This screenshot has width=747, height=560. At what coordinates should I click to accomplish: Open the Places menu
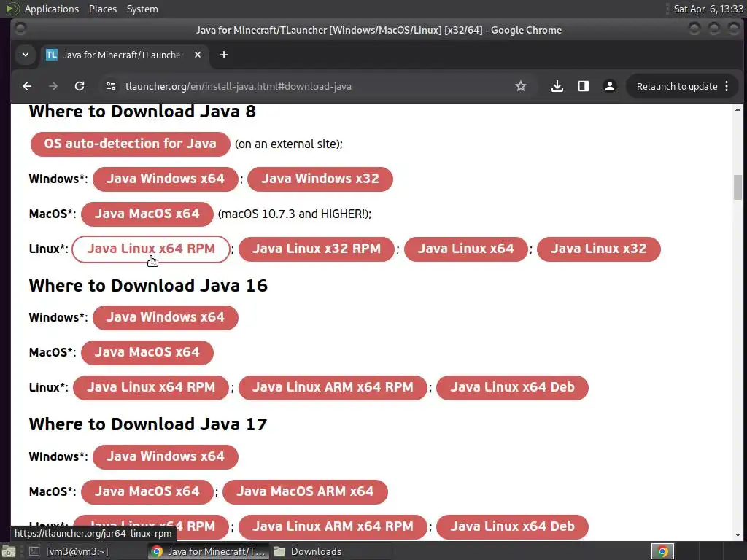click(x=103, y=9)
